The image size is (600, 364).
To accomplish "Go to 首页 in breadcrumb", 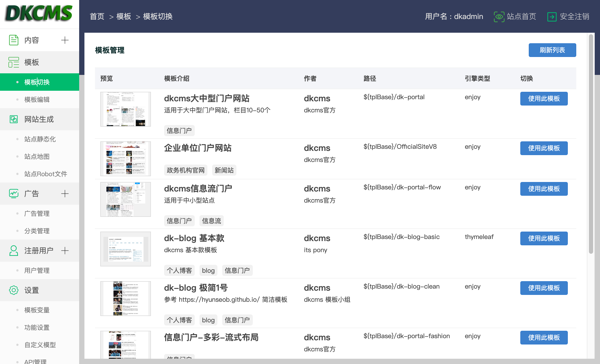I will click(x=97, y=17).
